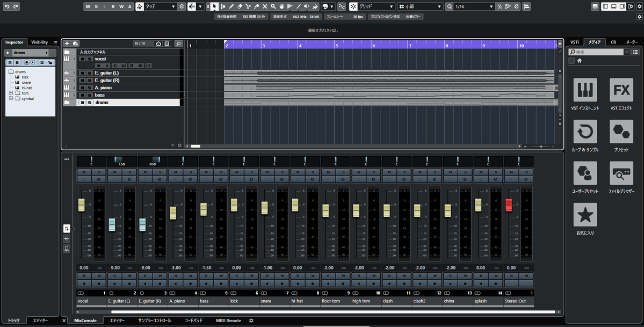Expand the drums Inspector section arrow
Image resolution: width=644 pixels, height=327 pixels.
[8, 53]
